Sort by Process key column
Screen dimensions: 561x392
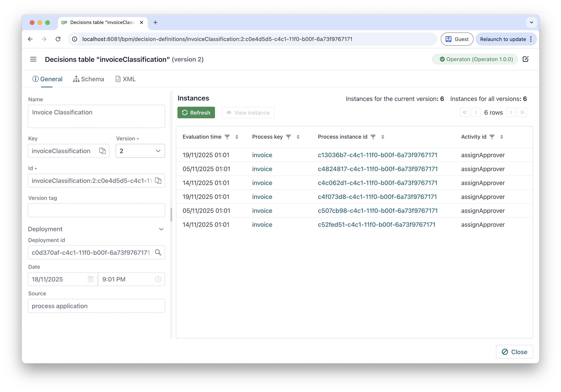pyautogui.click(x=298, y=137)
